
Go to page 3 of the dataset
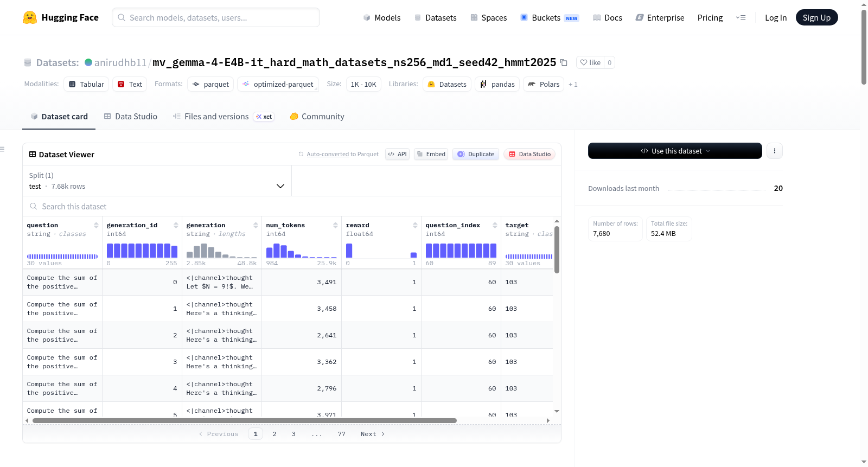point(293,434)
